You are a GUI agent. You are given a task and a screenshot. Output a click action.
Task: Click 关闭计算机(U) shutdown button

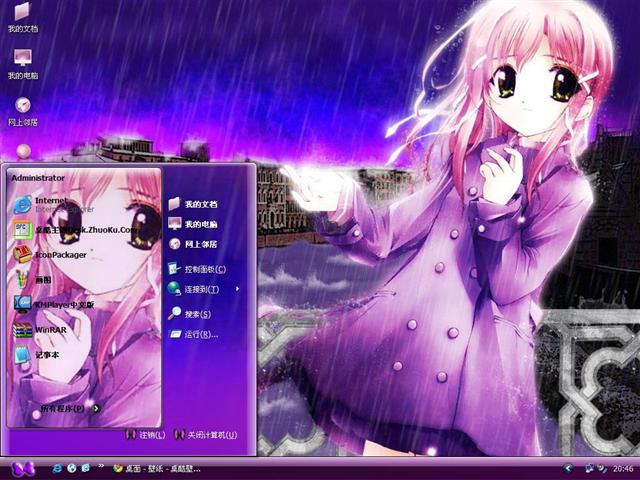pyautogui.click(x=205, y=435)
